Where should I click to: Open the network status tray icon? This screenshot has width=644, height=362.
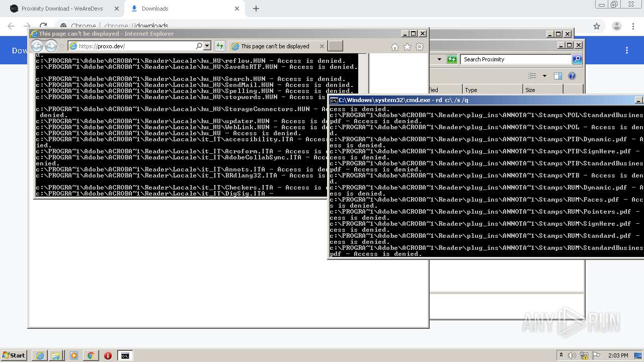(585, 355)
